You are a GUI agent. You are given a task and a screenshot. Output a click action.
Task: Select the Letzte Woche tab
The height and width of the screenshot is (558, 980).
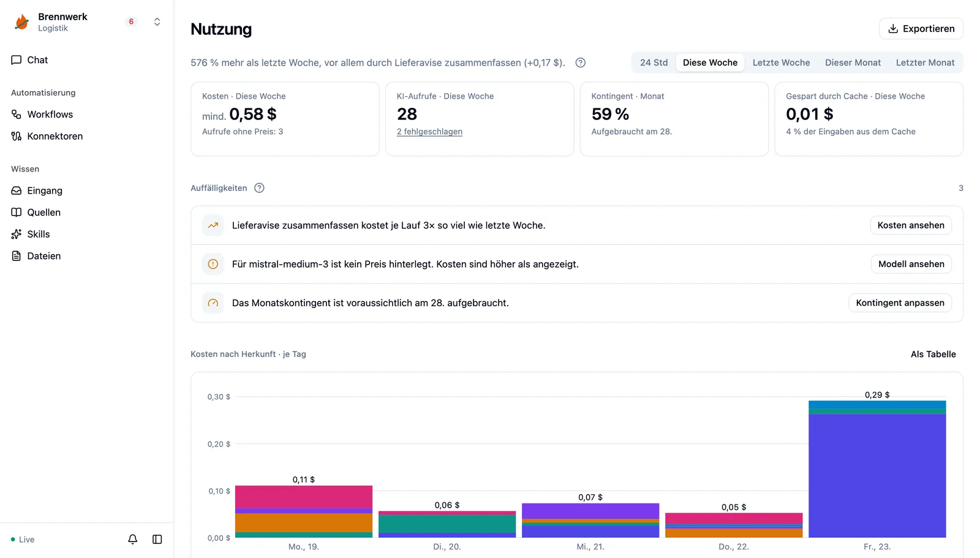(x=781, y=62)
